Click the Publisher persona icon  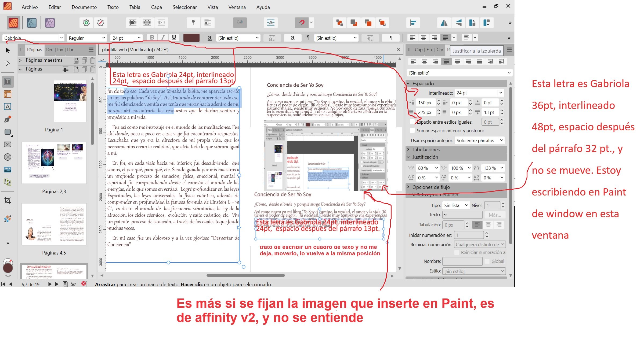13,23
